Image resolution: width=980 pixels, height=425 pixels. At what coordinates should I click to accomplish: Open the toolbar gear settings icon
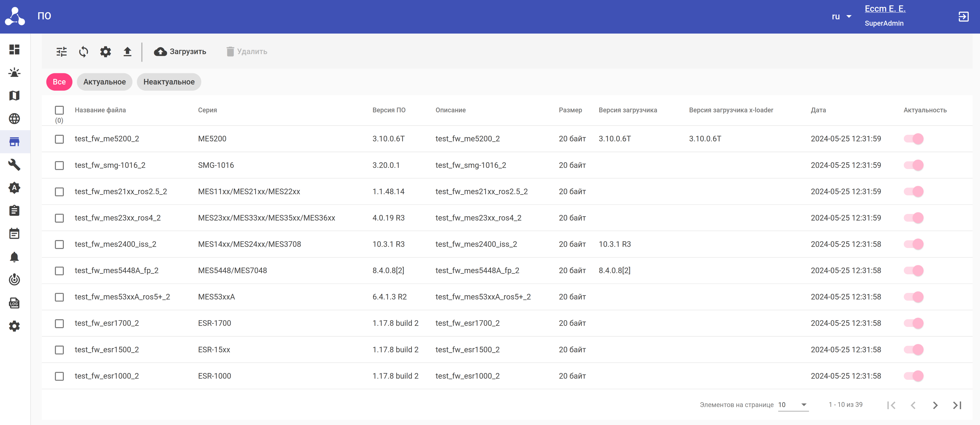(105, 51)
